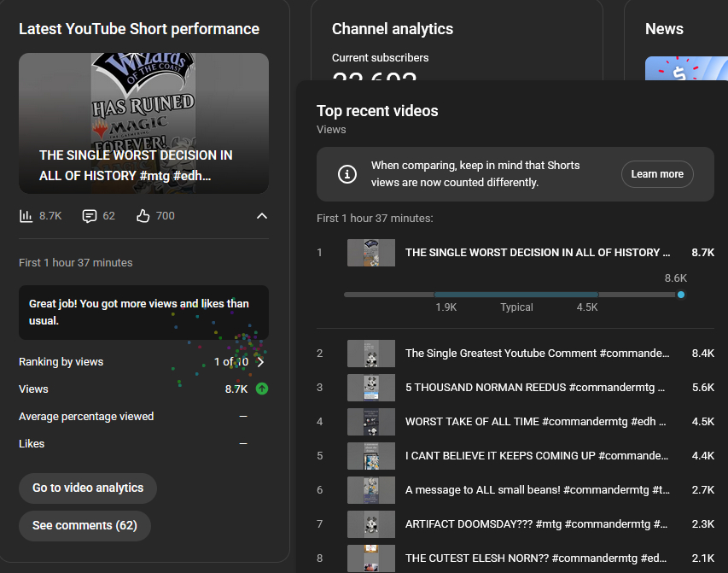The height and width of the screenshot is (573, 728).
Task: Open The Single Greatest Youtube Comment video
Action: [537, 354]
